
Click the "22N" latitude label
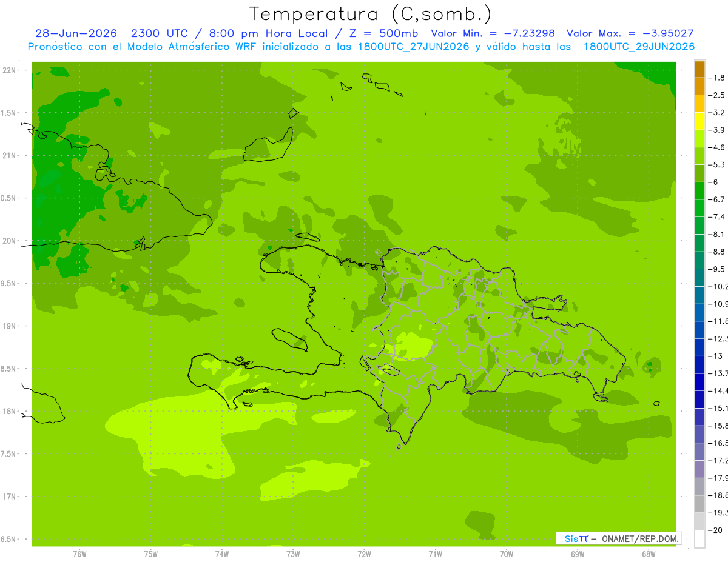pyautogui.click(x=9, y=70)
